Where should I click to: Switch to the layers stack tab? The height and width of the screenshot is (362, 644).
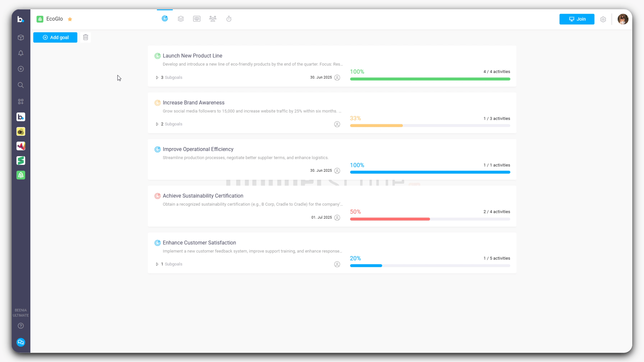[x=181, y=19]
